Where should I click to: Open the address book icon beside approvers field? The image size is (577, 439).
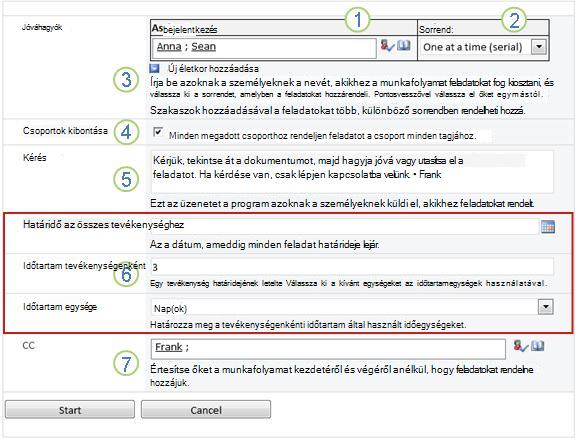pos(404,46)
